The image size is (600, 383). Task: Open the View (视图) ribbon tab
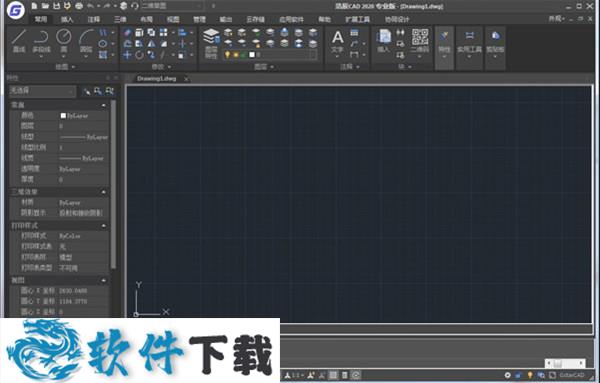[x=173, y=19]
